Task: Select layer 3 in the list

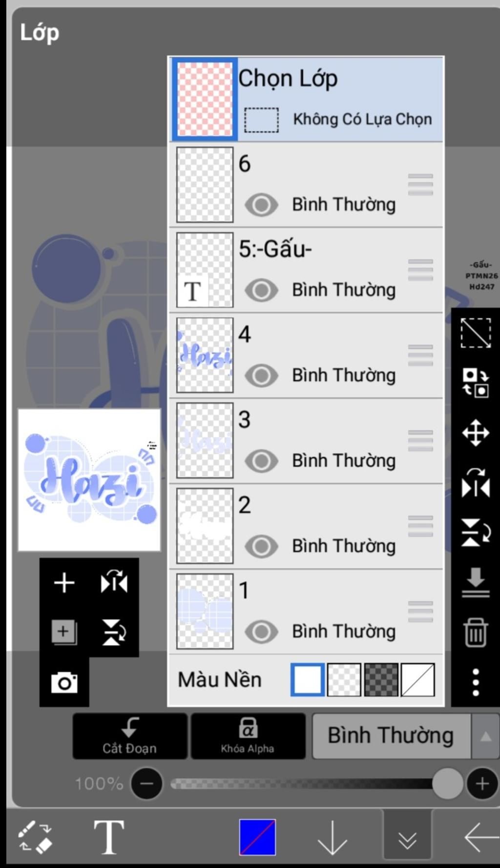Action: [306, 441]
